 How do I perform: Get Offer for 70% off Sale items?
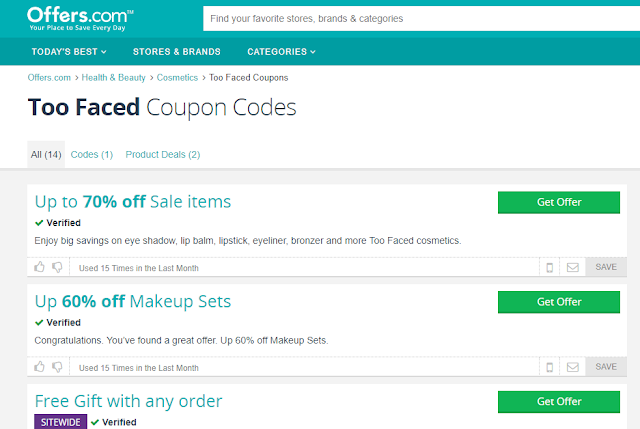(x=559, y=202)
